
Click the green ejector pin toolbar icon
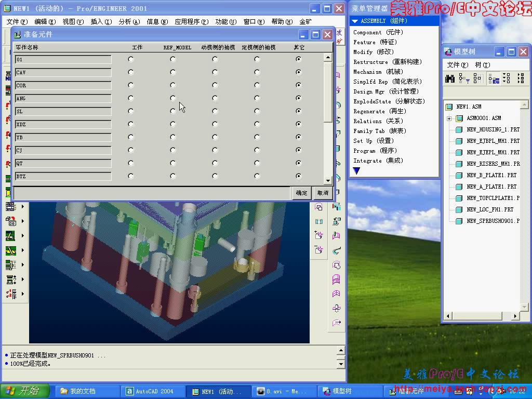pos(10,235)
